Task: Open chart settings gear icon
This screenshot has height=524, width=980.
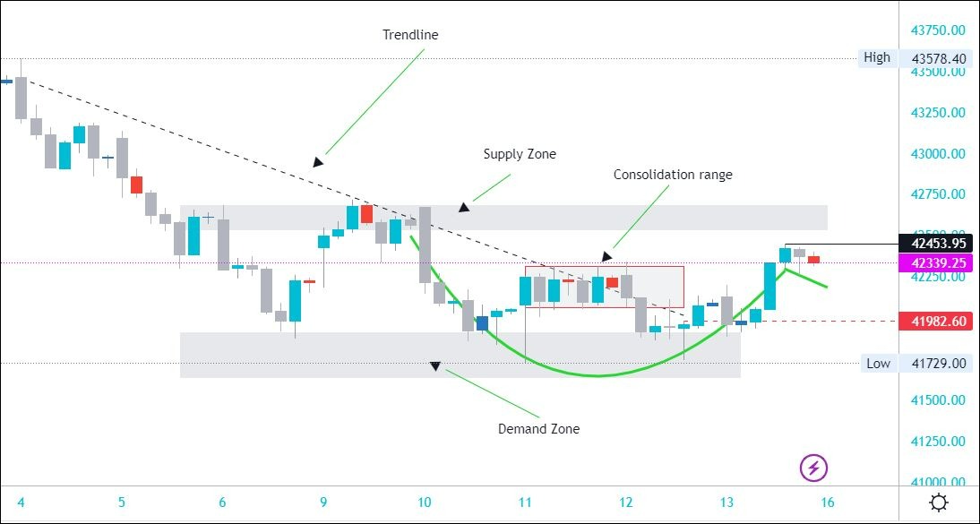Action: coord(938,503)
